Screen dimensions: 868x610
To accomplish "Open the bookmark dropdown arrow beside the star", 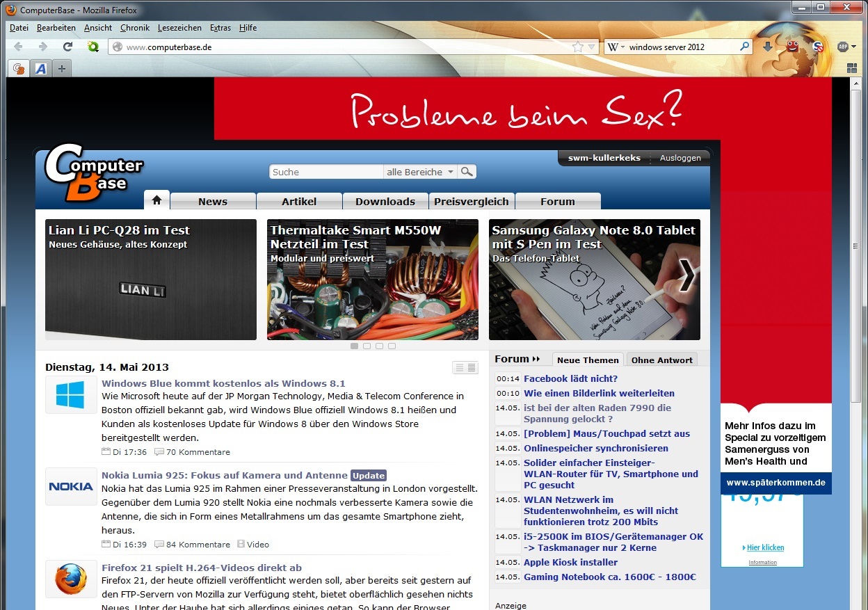I will coord(591,47).
